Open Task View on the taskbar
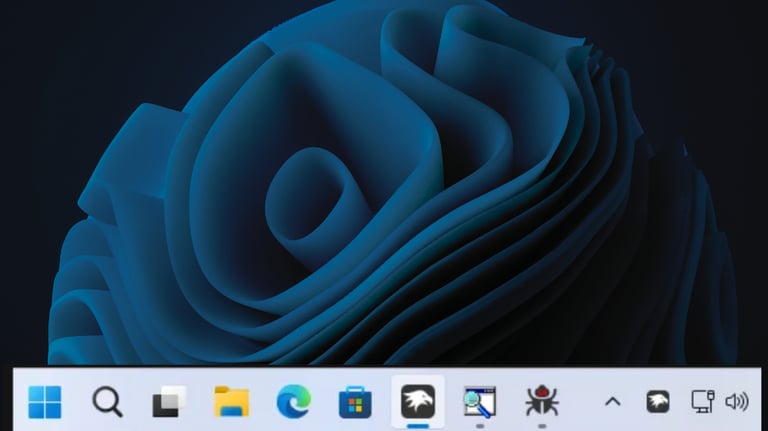This screenshot has width=768, height=431. pyautogui.click(x=169, y=402)
